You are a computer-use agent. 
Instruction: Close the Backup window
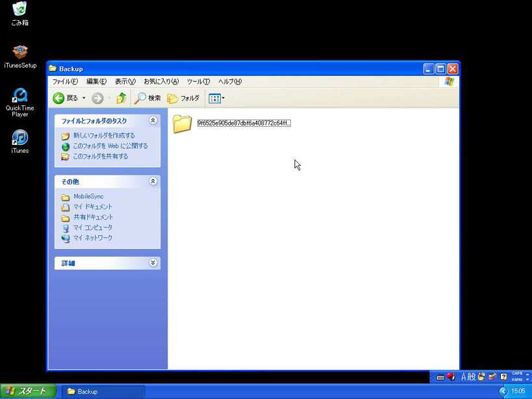pos(453,70)
